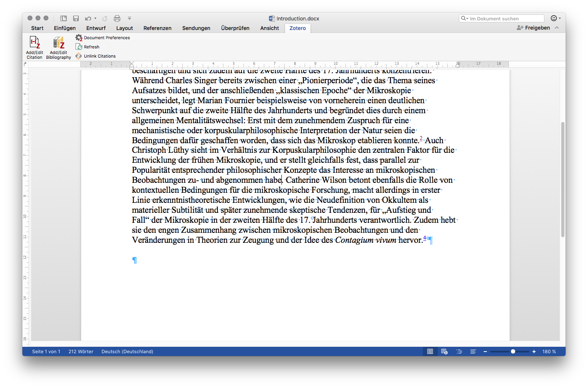
Task: Refresh Zotero citations
Action: [x=88, y=47]
